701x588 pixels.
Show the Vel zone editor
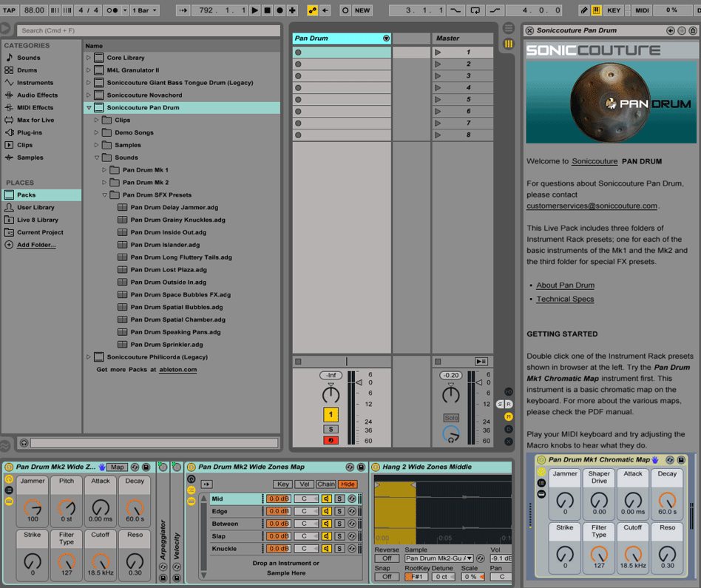point(304,484)
